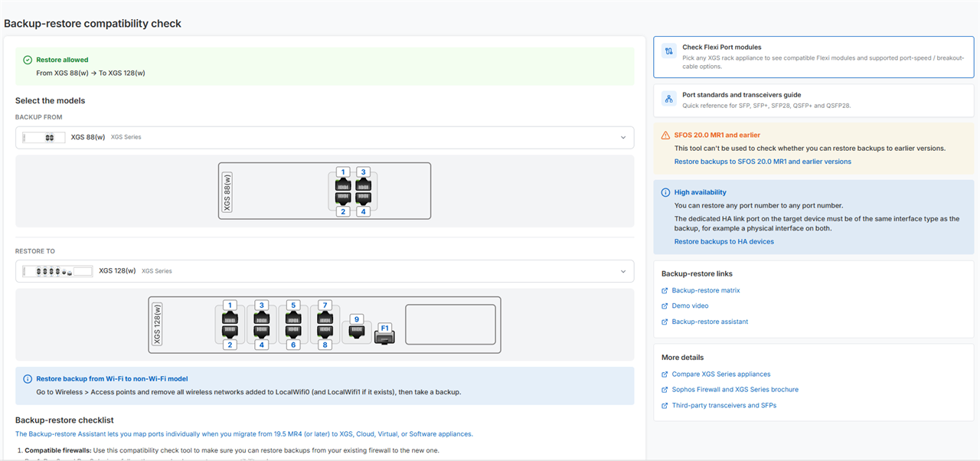
Task: Click the 'From XGS 88(w) → To XGS 128(w)' text
Action: click(x=90, y=73)
